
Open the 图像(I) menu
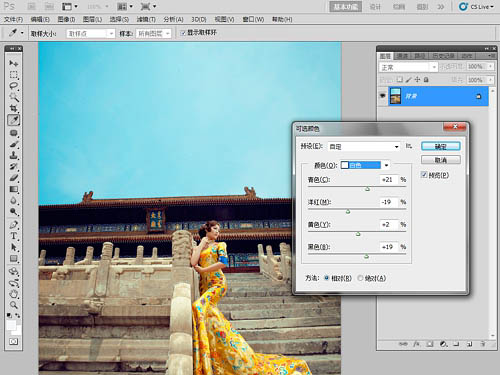(66, 19)
